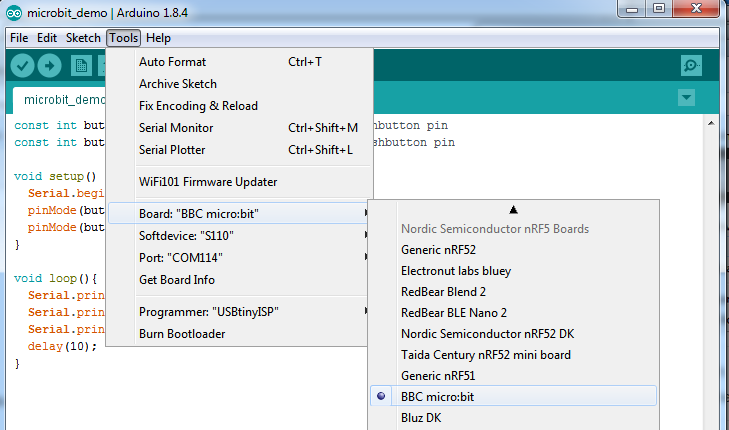Click the Upload arrow toolbar icon
The image size is (729, 430).
click(x=50, y=66)
